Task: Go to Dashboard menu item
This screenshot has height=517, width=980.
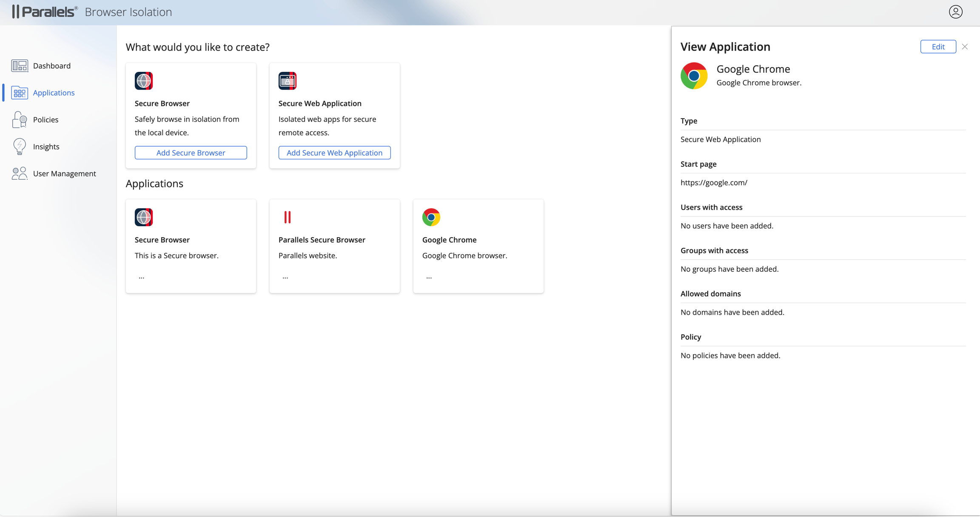Action: point(52,65)
